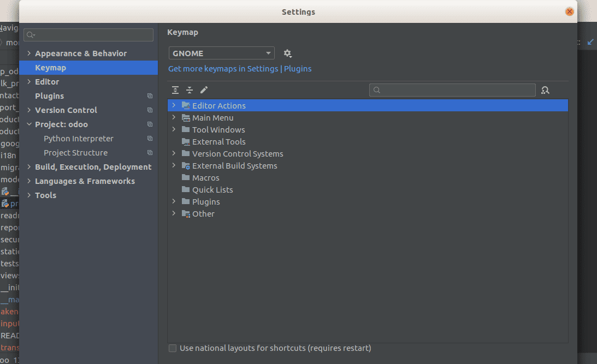
Task: Select Python Interpreter settings page
Action: [79, 139]
